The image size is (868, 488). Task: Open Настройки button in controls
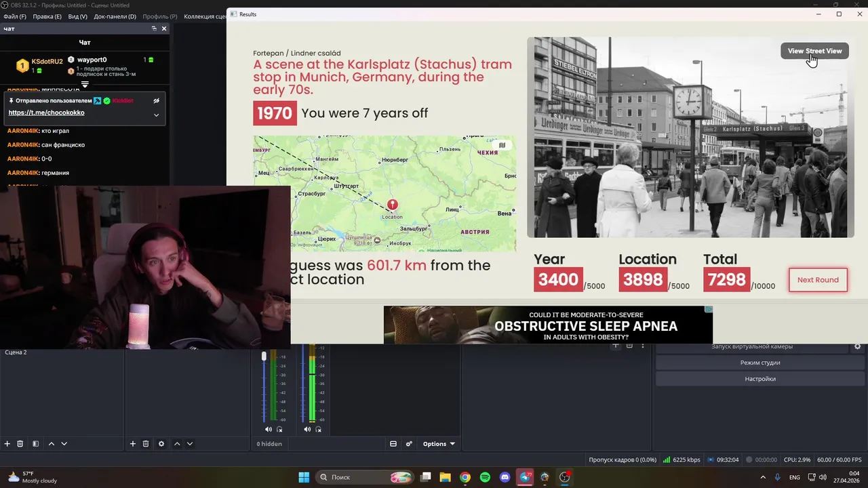pos(760,379)
